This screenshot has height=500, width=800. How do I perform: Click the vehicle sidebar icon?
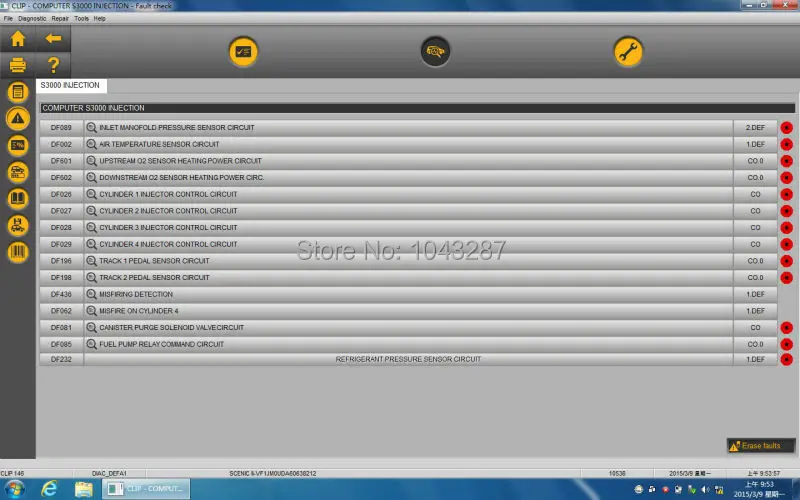click(x=18, y=172)
